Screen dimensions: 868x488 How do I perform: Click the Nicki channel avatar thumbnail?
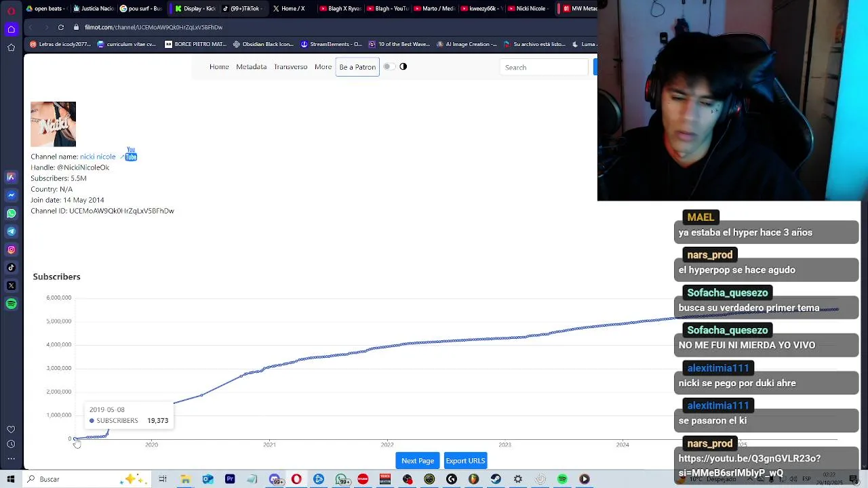(53, 124)
